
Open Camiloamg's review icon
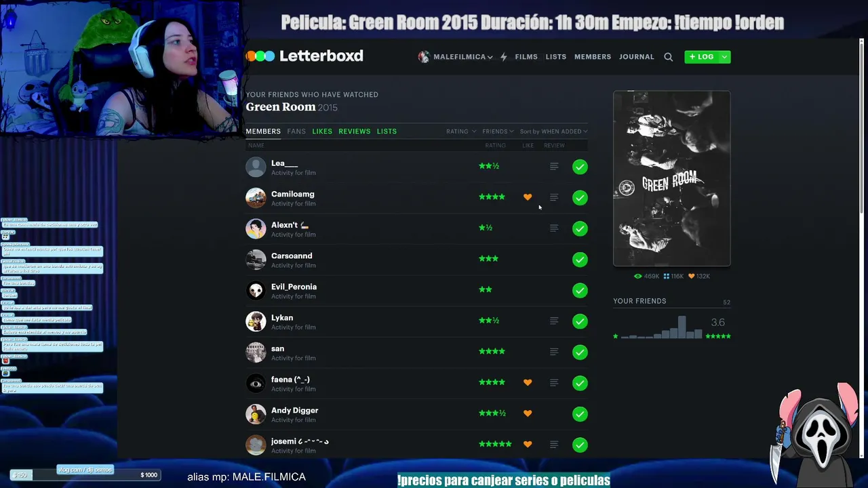click(554, 197)
